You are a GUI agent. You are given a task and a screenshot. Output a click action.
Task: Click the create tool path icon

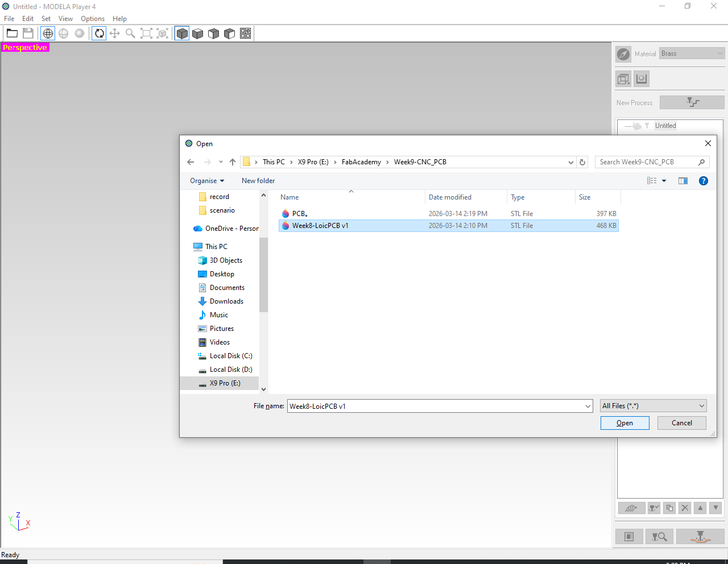tap(631, 508)
